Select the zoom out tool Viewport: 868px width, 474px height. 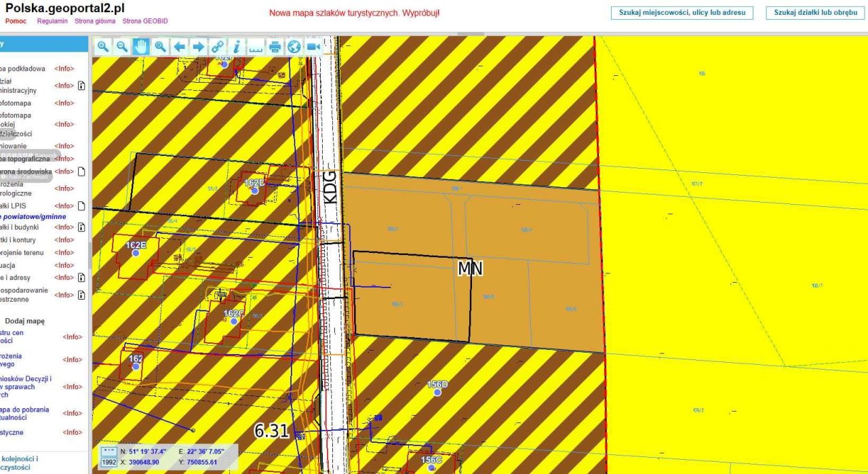tap(122, 46)
